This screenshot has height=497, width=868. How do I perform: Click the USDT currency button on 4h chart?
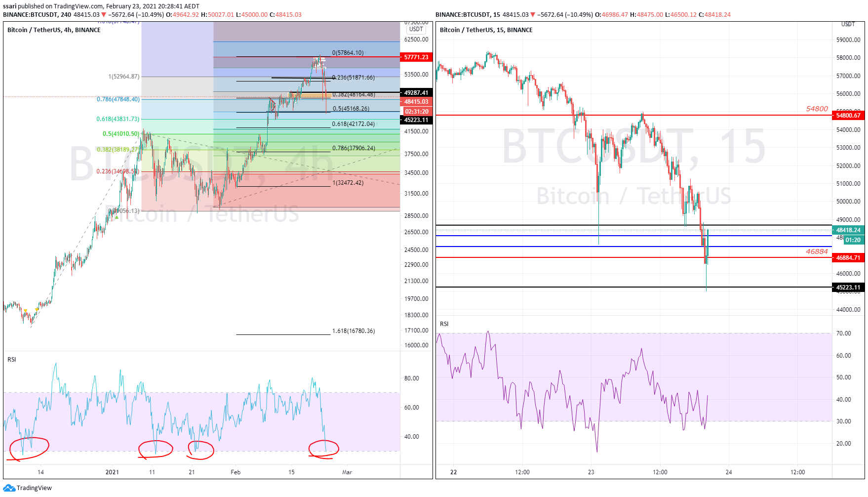(416, 29)
